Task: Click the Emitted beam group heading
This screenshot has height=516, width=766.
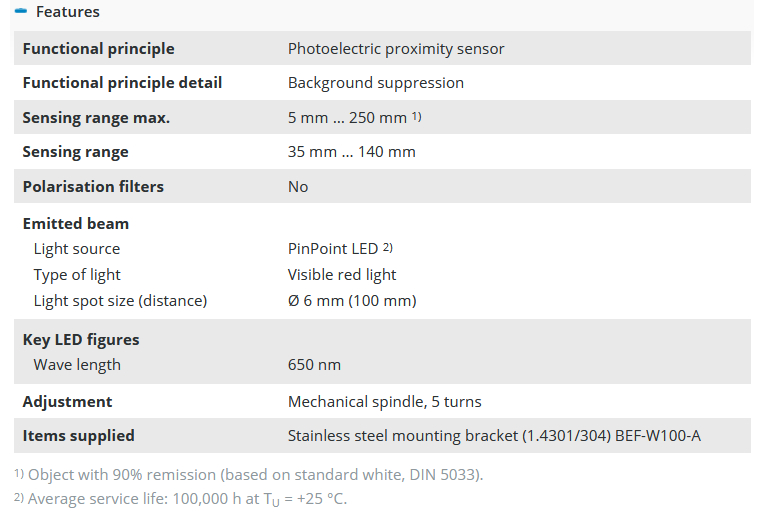Action: [76, 223]
